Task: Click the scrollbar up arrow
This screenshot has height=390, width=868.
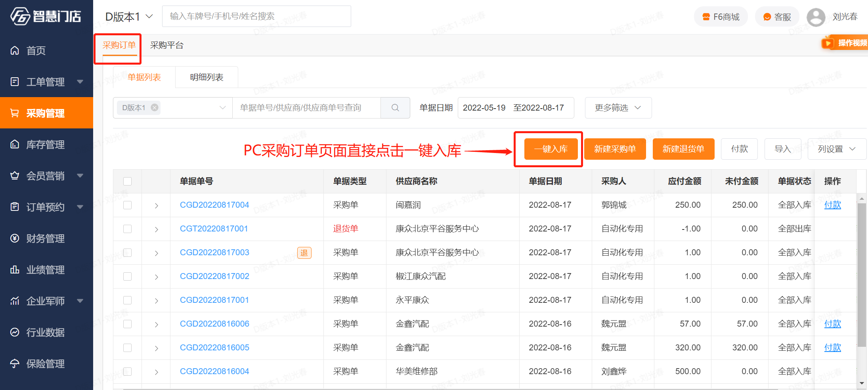Action: coord(862,198)
